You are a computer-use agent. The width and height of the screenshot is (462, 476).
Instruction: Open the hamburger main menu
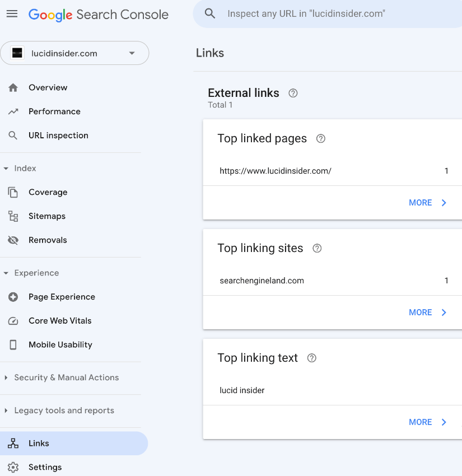tap(12, 14)
